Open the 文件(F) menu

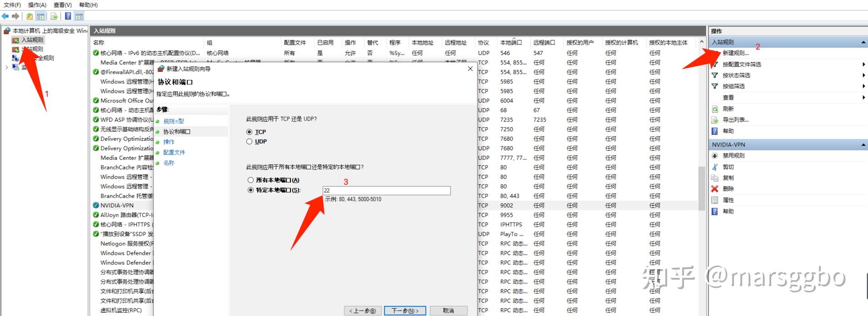(x=12, y=5)
